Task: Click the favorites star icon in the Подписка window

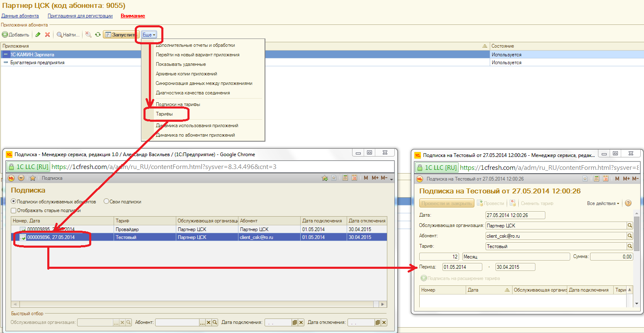Action: (x=32, y=178)
